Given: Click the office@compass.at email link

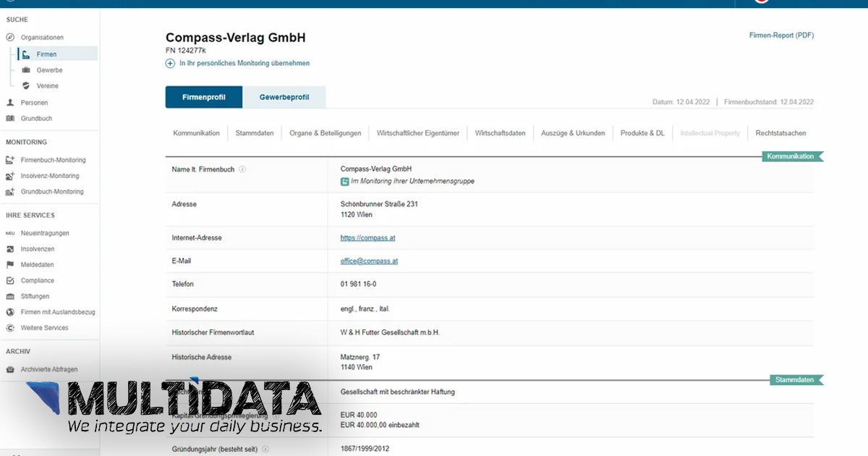Looking at the screenshot, I should point(369,261).
